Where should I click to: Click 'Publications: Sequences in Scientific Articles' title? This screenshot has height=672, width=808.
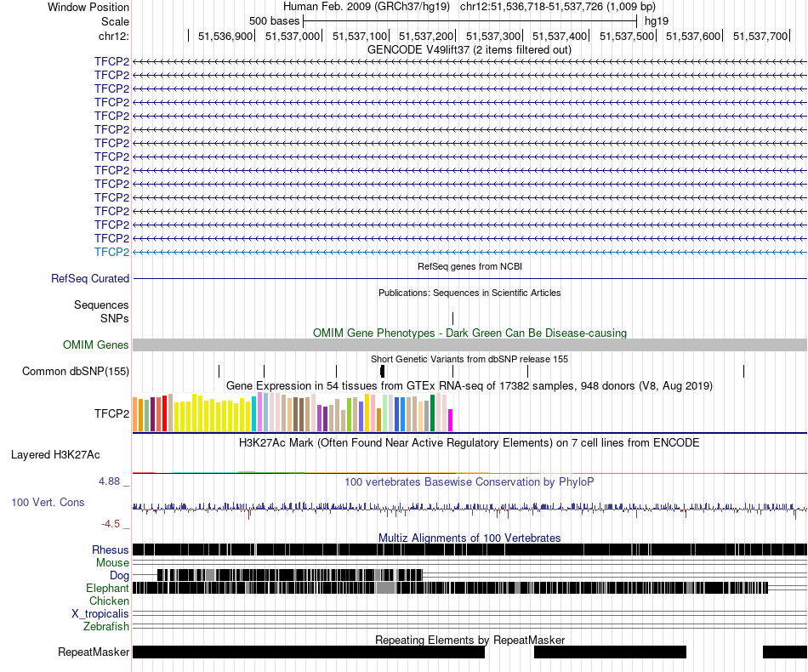pos(469,293)
